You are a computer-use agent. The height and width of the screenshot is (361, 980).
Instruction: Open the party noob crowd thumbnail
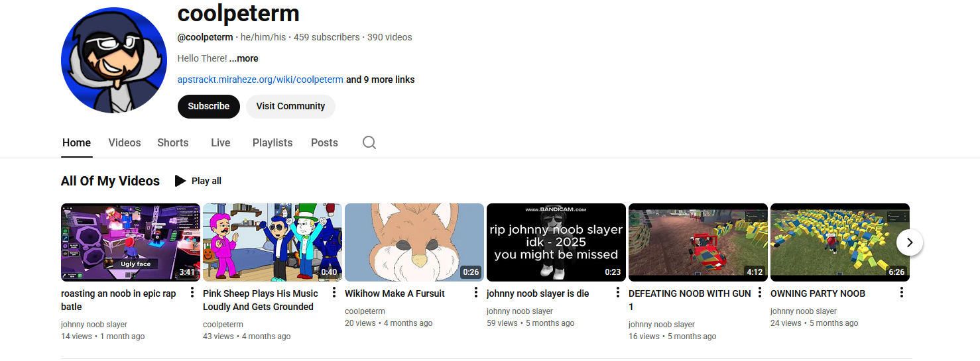840,242
